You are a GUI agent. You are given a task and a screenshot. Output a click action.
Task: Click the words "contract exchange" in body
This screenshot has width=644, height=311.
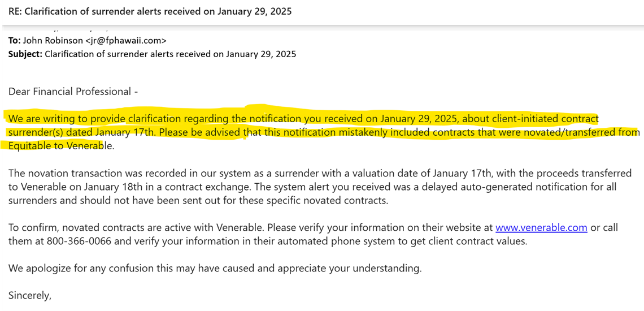pyautogui.click(x=216, y=187)
